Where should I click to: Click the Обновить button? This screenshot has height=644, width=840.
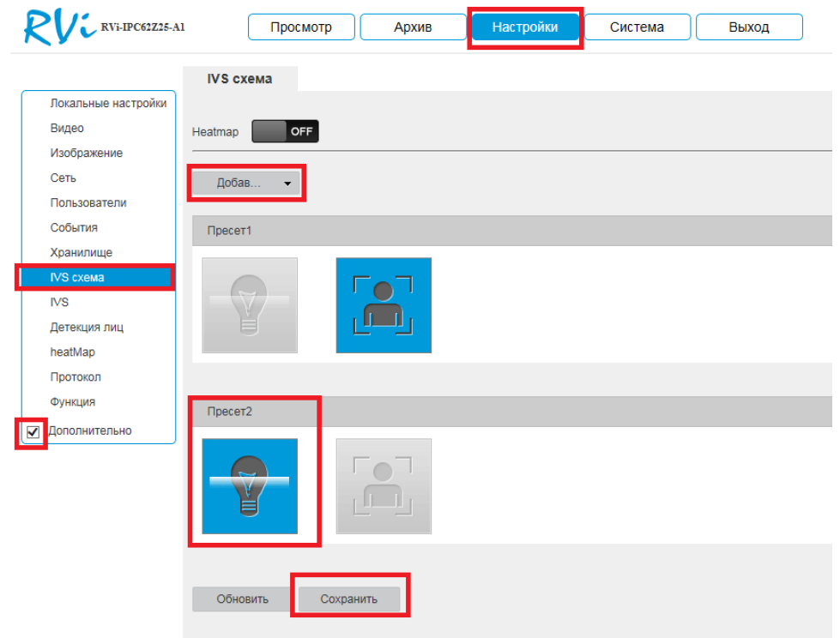pos(243,599)
